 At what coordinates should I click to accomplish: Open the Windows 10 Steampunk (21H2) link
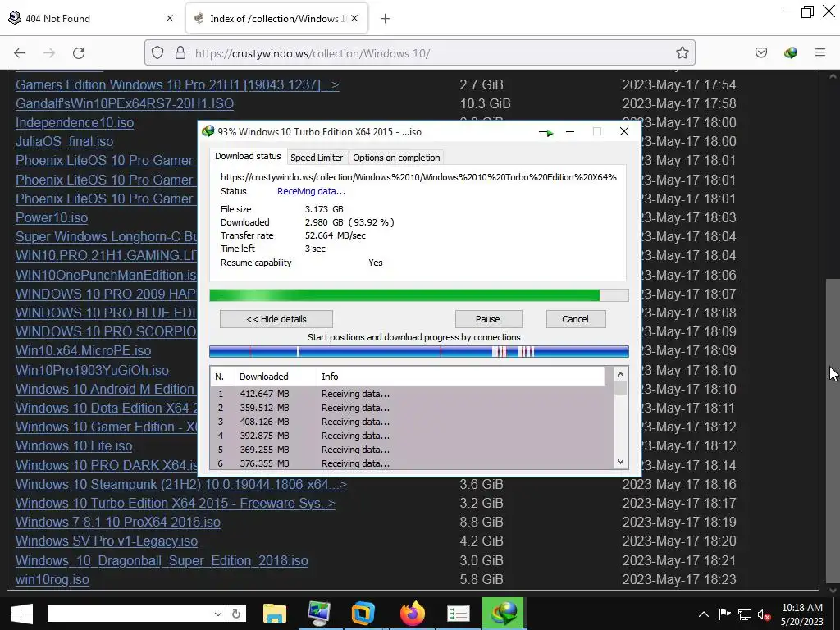coord(181,484)
